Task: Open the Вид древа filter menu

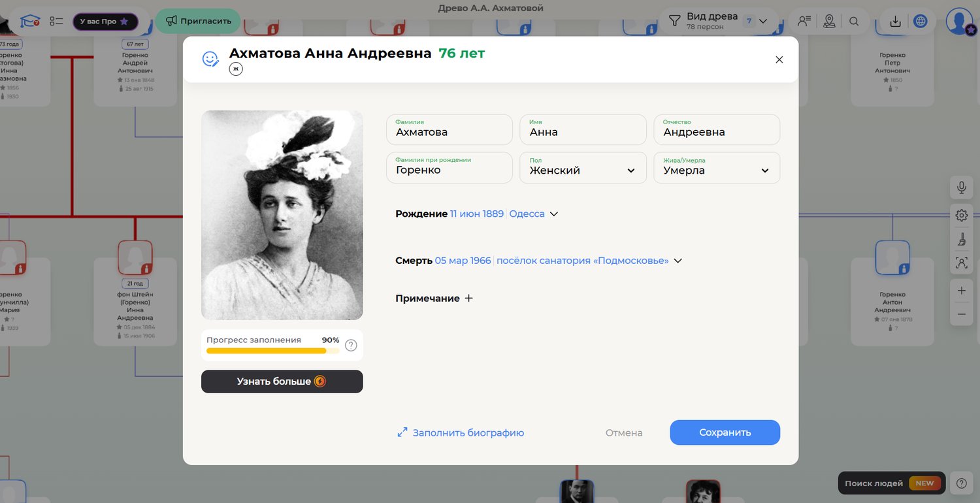Action: (x=717, y=21)
